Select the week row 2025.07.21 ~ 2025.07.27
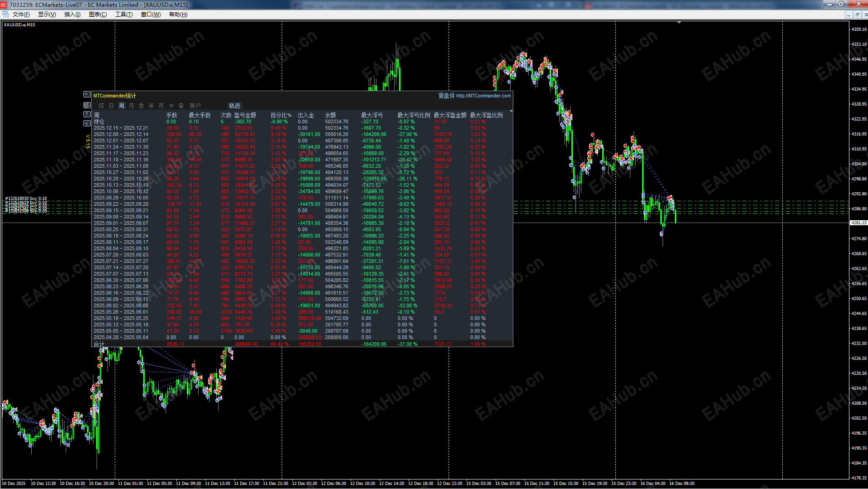The width and height of the screenshot is (868, 489). 302,261
